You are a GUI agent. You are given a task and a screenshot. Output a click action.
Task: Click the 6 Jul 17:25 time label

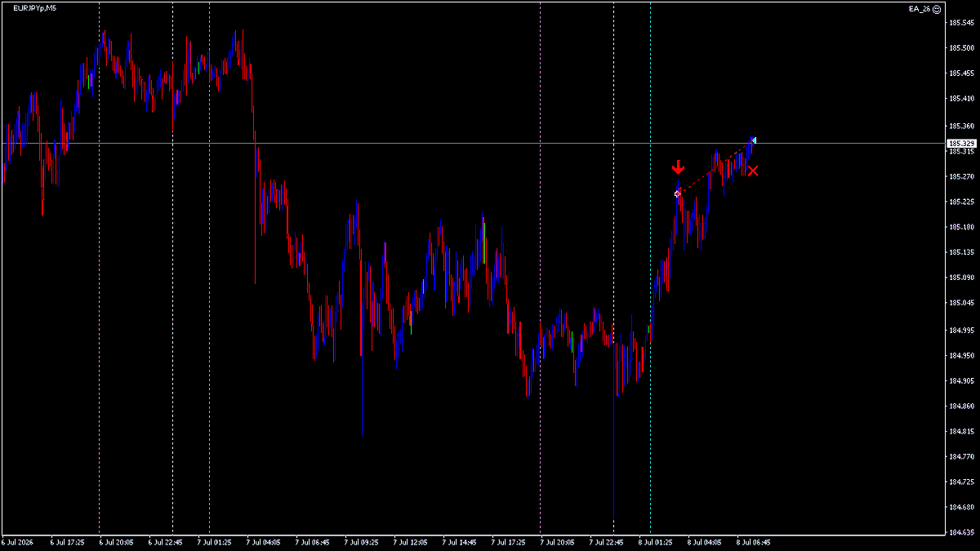[x=66, y=541]
